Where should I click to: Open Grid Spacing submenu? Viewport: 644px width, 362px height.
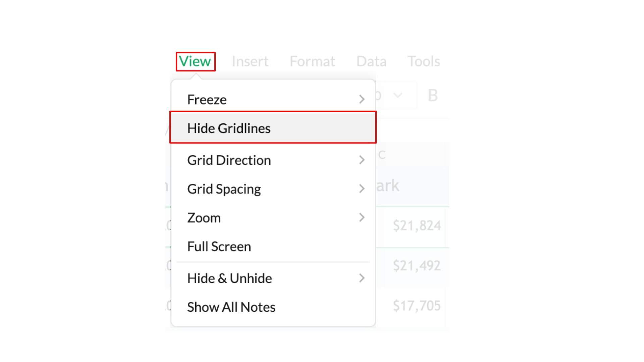[224, 189]
